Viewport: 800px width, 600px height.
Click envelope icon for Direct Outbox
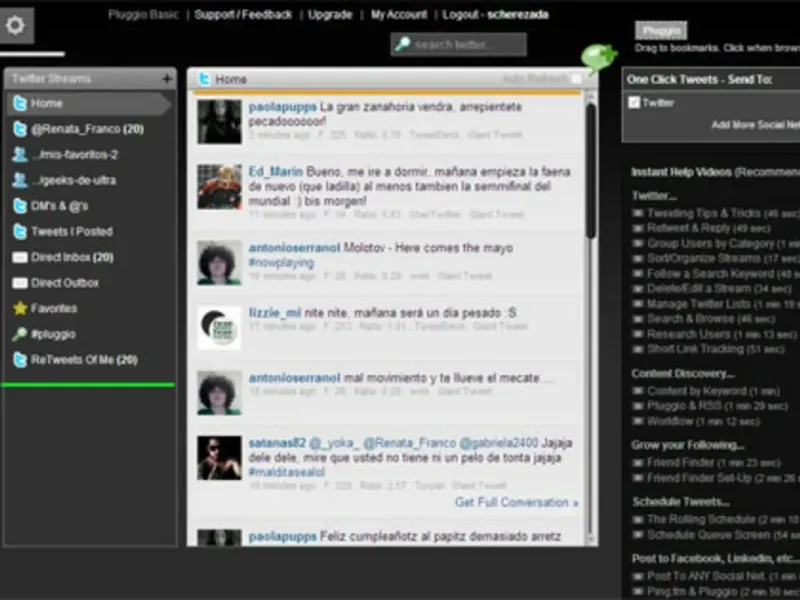(20, 283)
